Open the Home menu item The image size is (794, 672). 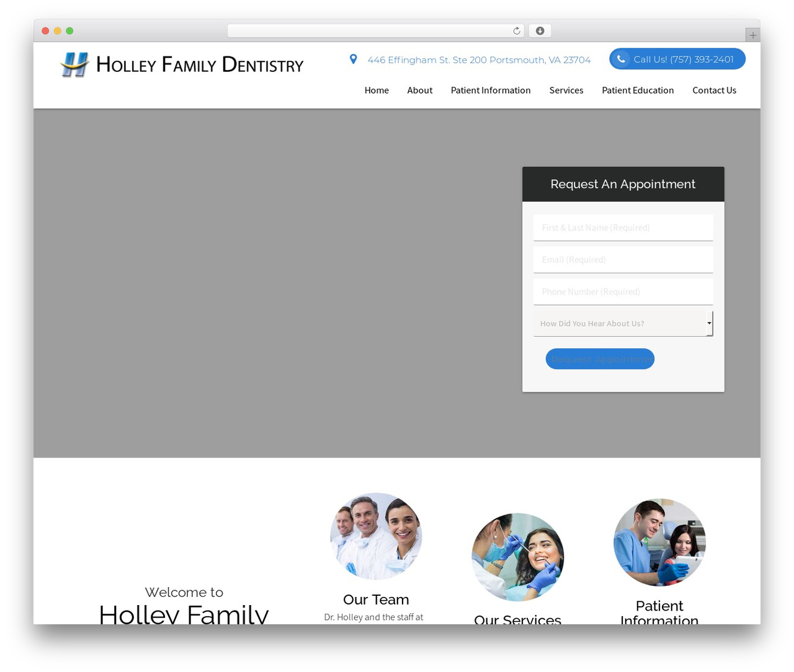377,91
